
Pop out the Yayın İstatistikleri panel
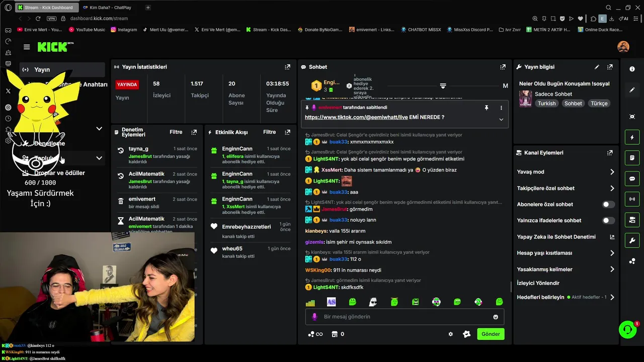[287, 66]
